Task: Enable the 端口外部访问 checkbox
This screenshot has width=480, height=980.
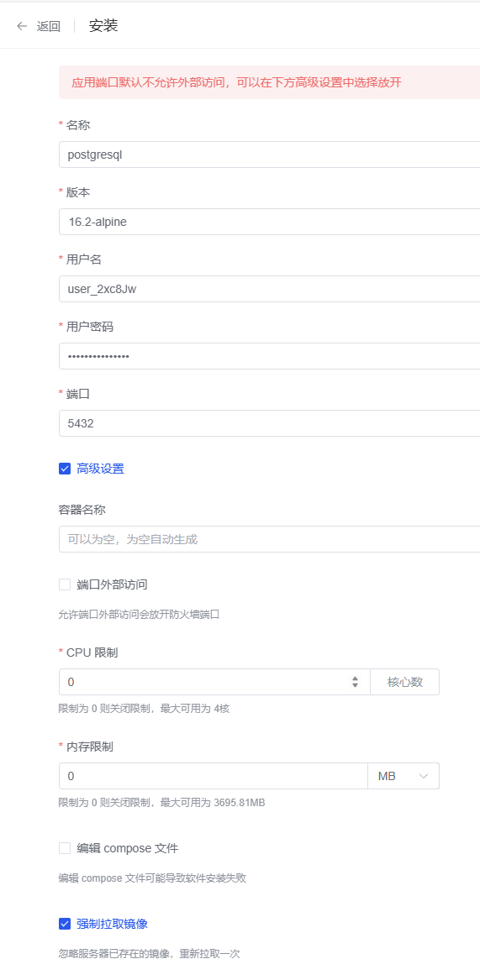Action: 65,584
